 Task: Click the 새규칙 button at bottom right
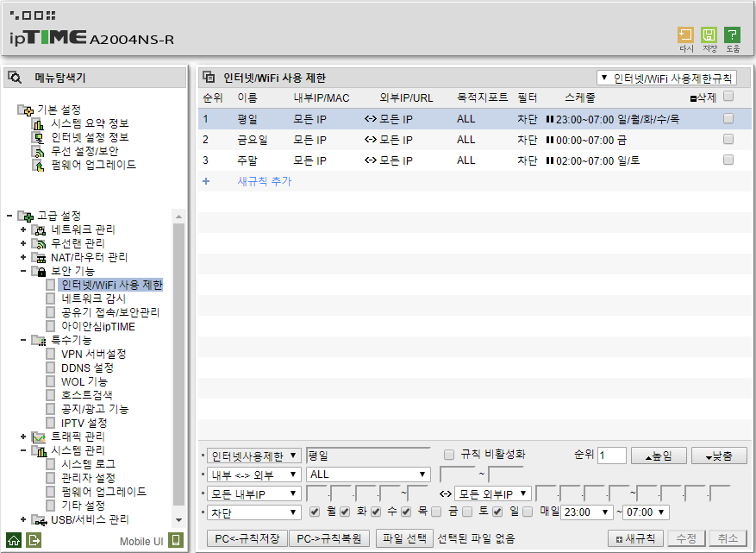pos(635,538)
